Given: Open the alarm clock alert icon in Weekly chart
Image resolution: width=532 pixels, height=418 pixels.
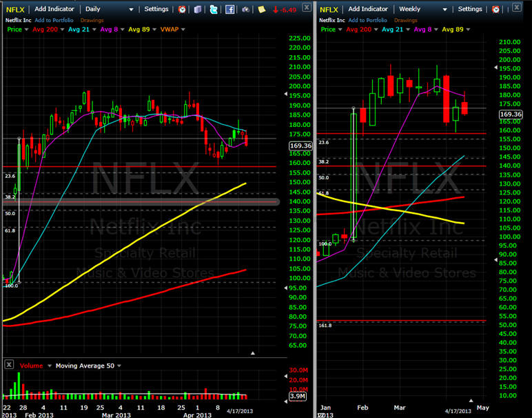Looking at the screenshot, I should [x=495, y=10].
